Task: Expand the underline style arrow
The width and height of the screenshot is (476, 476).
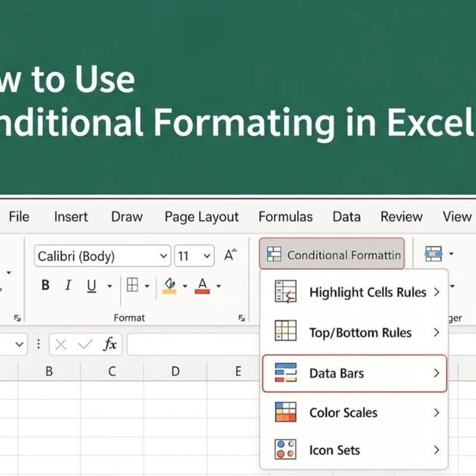Action: (x=109, y=286)
